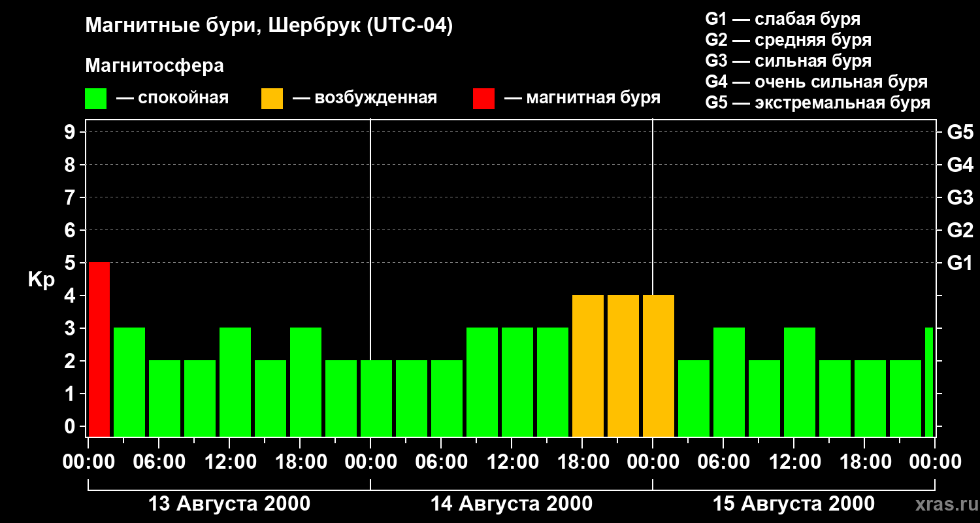Click the green bar over 18:00 on 15 August
The width and height of the screenshot is (980, 523).
[870, 399]
